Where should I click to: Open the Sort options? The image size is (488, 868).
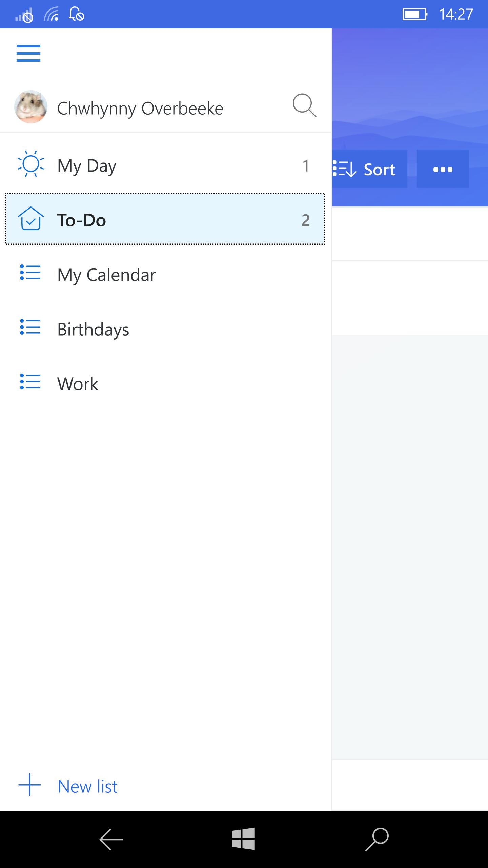369,169
